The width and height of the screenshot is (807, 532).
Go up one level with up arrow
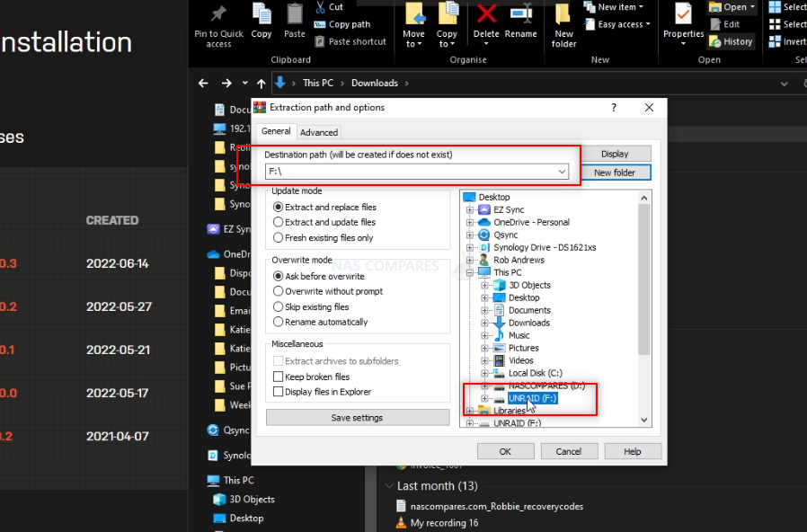pos(262,84)
